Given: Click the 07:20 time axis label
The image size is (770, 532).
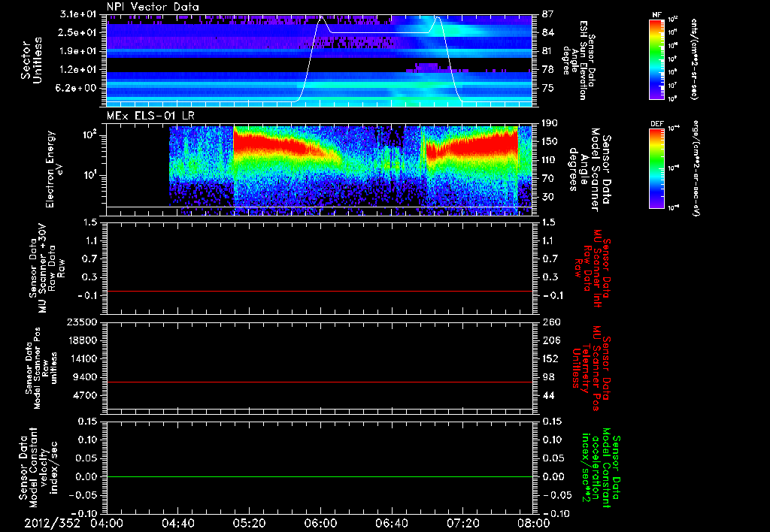Looking at the screenshot, I should (x=462, y=523).
